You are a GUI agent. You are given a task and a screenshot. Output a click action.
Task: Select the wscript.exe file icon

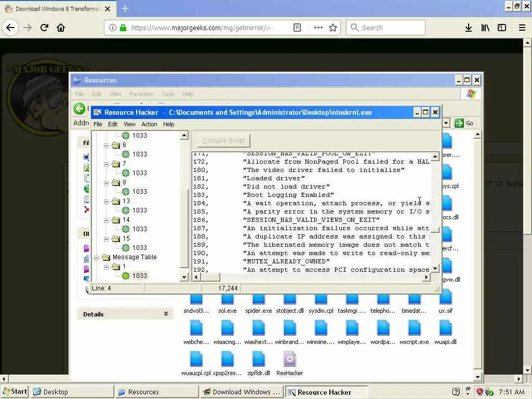click(414, 328)
